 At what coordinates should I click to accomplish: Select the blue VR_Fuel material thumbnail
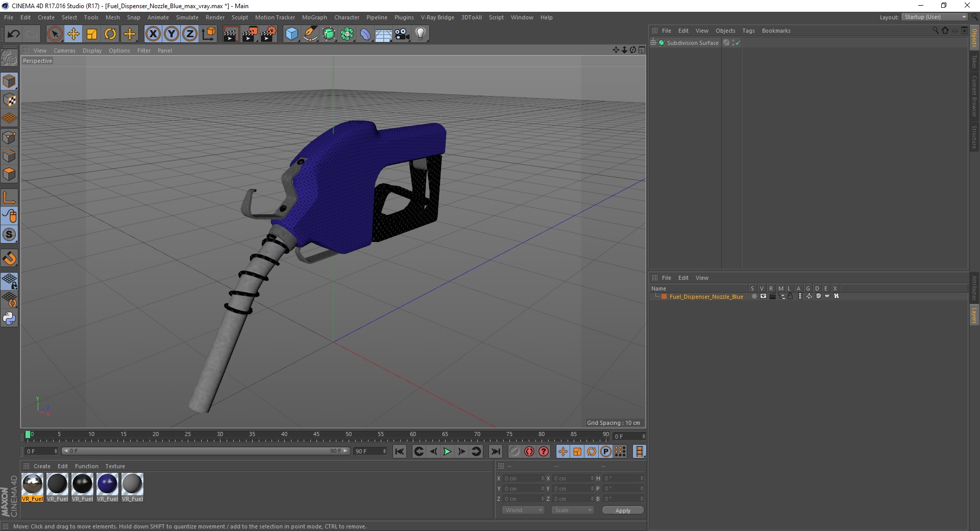click(x=107, y=484)
